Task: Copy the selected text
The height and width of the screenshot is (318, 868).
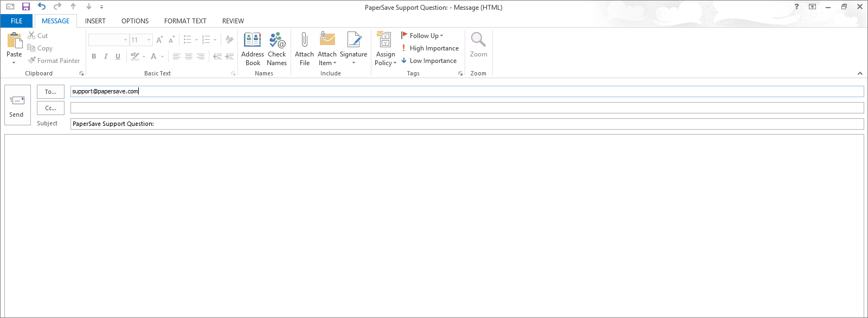Action: click(x=40, y=48)
